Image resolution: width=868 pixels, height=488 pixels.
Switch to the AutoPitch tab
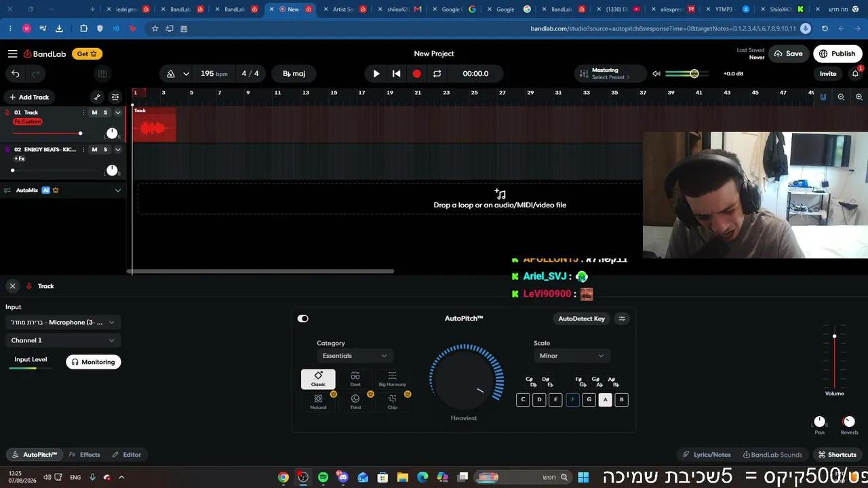(x=34, y=455)
